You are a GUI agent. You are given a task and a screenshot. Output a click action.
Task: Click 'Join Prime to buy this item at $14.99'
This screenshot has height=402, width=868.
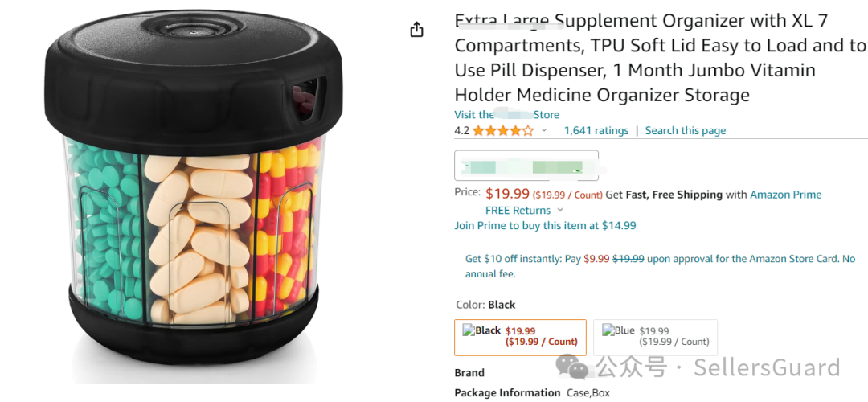(x=545, y=225)
